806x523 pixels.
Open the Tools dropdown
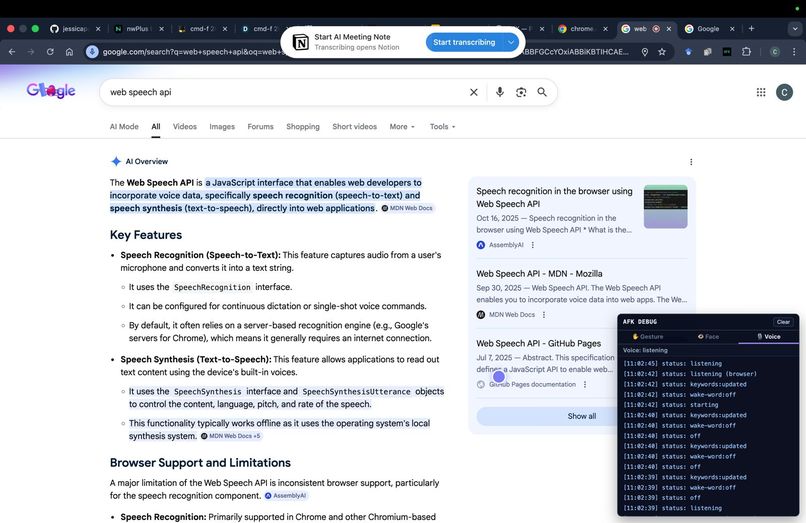[x=443, y=127]
